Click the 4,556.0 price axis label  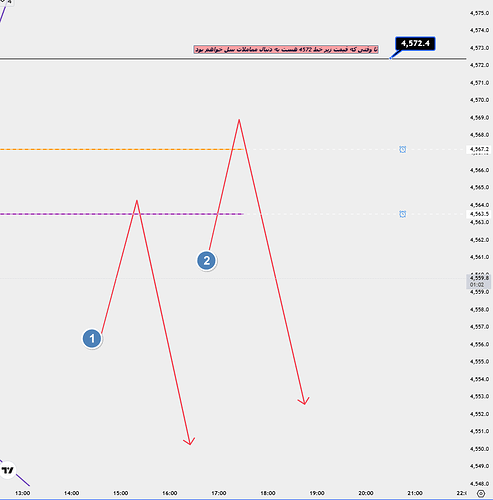479,344
